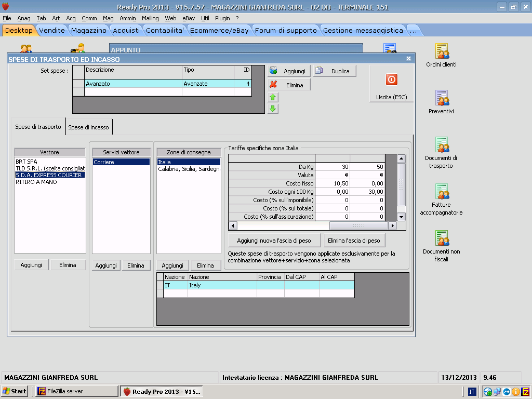532x399 pixels.
Task: Duplicate the set using Duplica
Action: (x=335, y=71)
